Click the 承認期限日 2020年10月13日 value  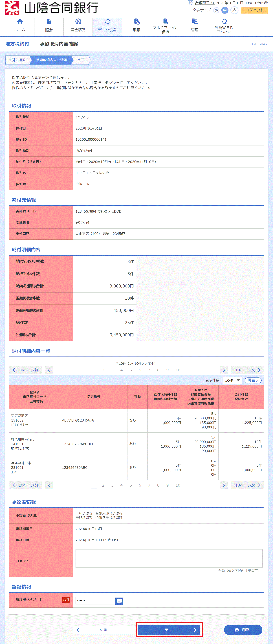click(89, 529)
